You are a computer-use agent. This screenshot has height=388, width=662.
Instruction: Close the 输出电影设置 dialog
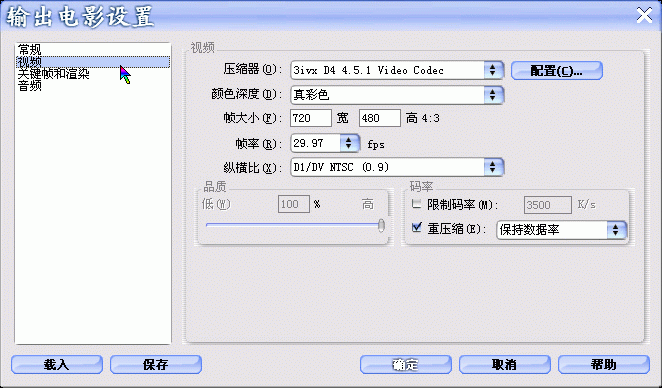tap(644, 16)
